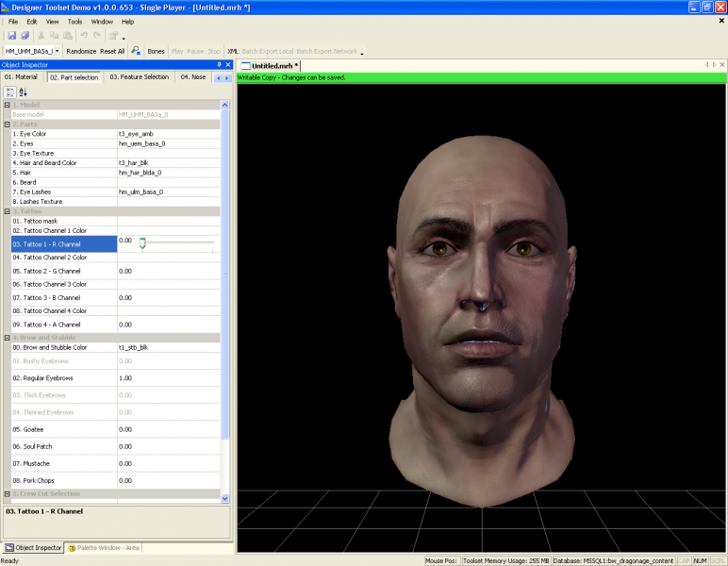The width and height of the screenshot is (728, 566).
Task: Click the Categorized view icon in Object Inspector
Action: pyautogui.click(x=9, y=92)
